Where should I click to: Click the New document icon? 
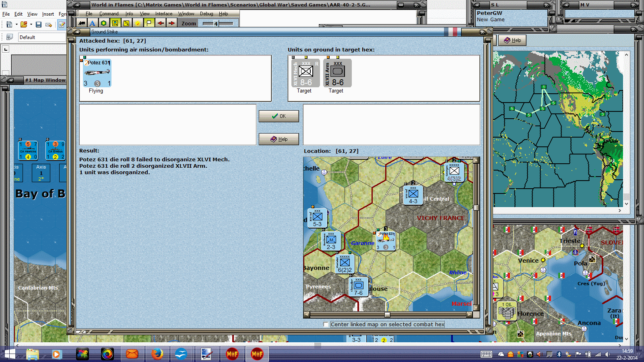[x=9, y=25]
